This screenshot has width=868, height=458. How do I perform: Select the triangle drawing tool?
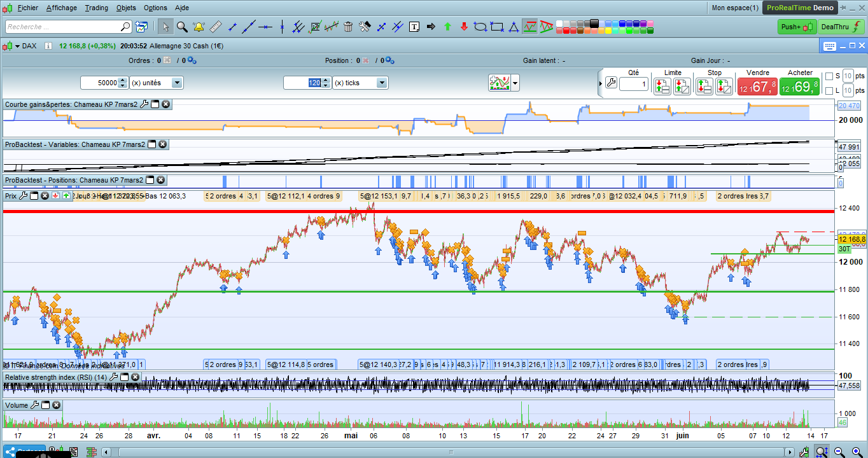coord(514,27)
